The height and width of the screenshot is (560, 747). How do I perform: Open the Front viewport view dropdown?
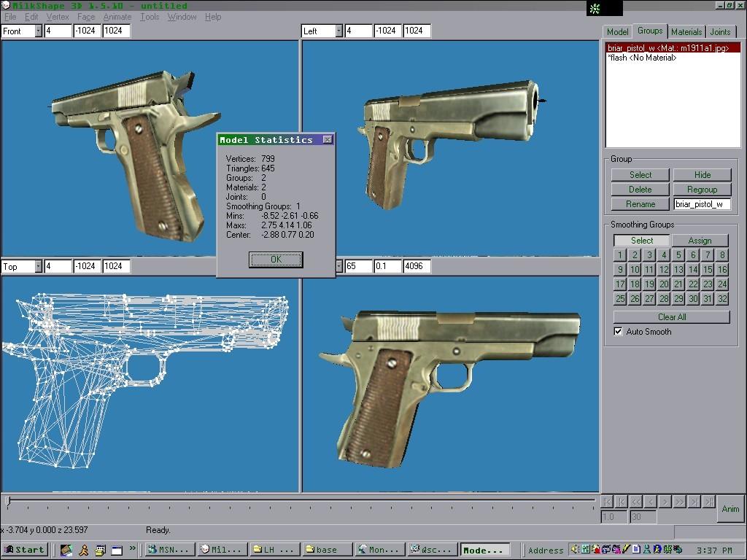(x=37, y=31)
